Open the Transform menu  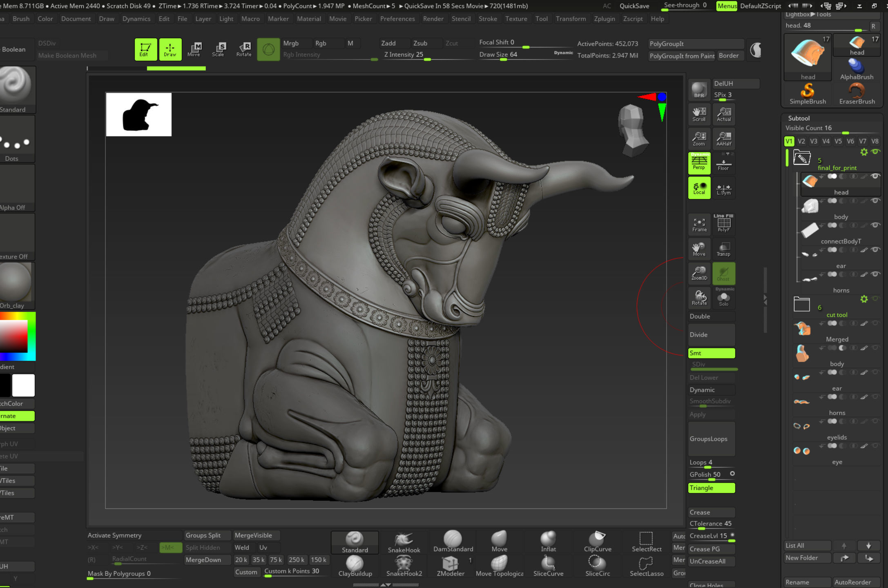tap(570, 19)
